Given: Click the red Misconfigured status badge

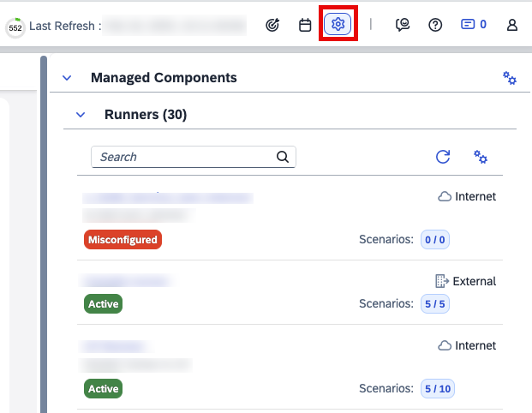Looking at the screenshot, I should 123,240.
